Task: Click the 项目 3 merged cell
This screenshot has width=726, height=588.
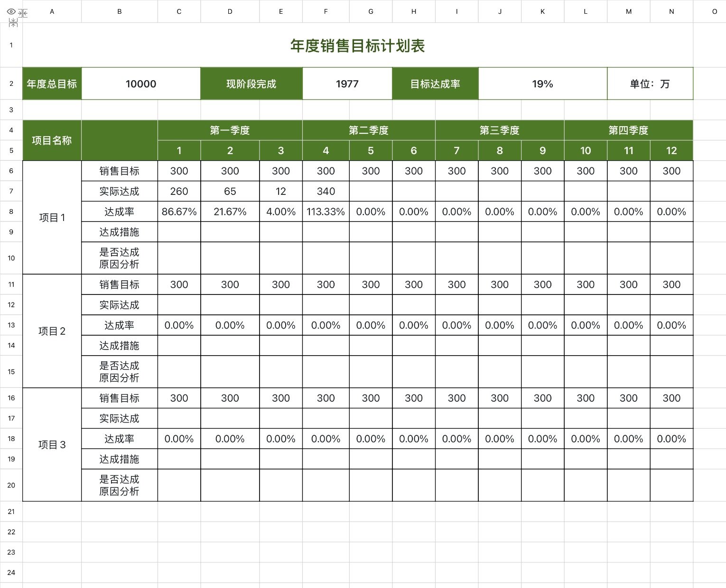Action: pos(52,445)
